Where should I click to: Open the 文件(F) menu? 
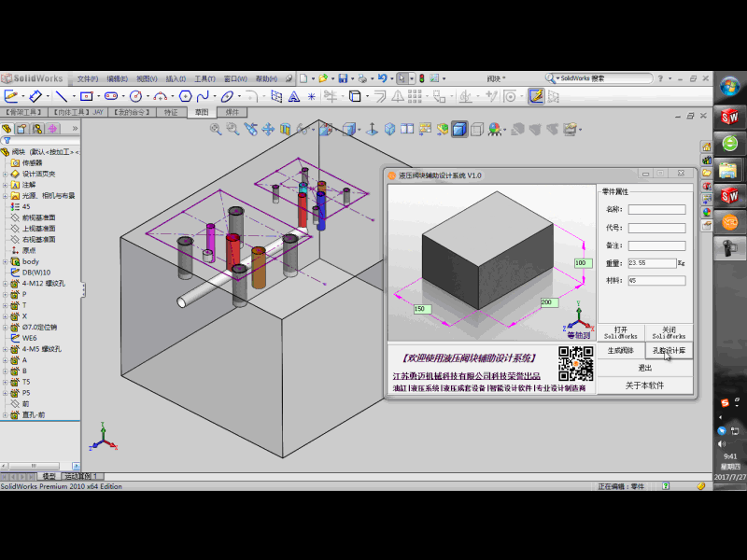(88, 78)
